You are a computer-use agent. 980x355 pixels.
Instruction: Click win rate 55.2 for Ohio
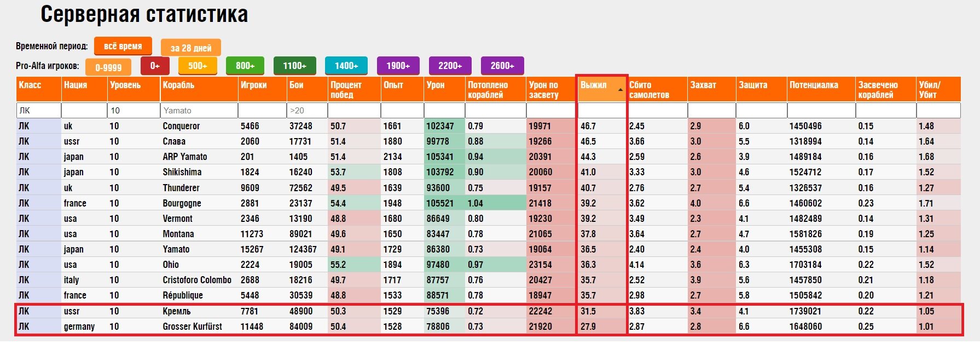(338, 265)
